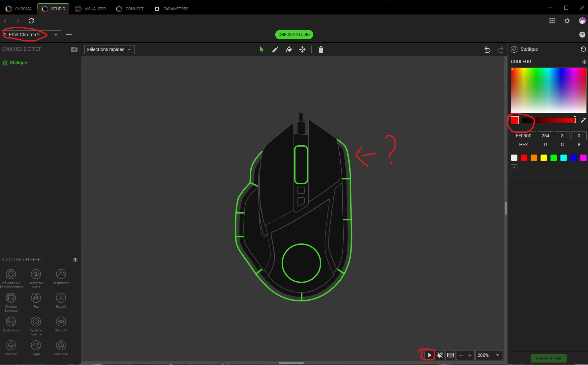The width and height of the screenshot is (588, 365).
Task: Click the CHROMA STUDIO button
Action: click(294, 35)
